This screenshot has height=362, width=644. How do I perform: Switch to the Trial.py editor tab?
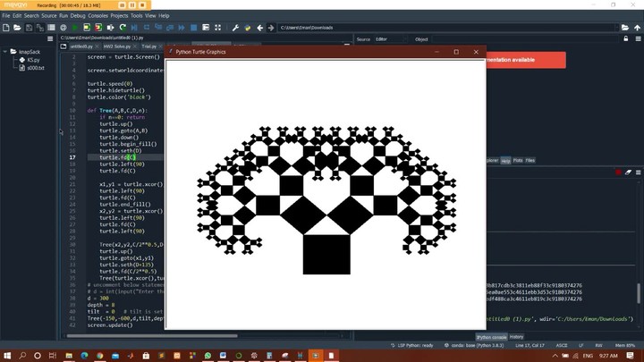(149, 46)
